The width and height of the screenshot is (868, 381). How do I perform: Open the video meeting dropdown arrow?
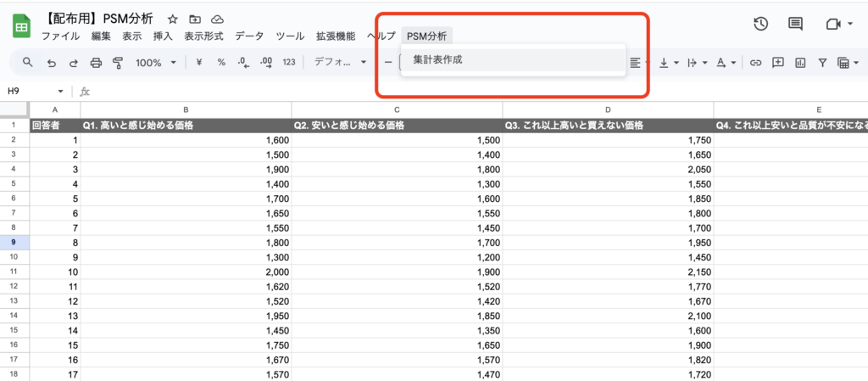(850, 24)
